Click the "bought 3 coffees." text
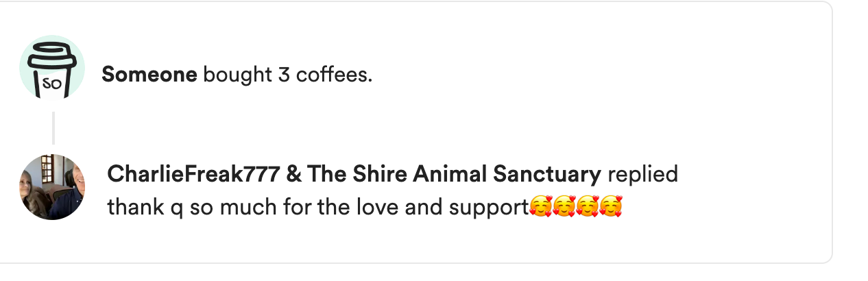Screen dimensions: 868x281 click(x=288, y=75)
